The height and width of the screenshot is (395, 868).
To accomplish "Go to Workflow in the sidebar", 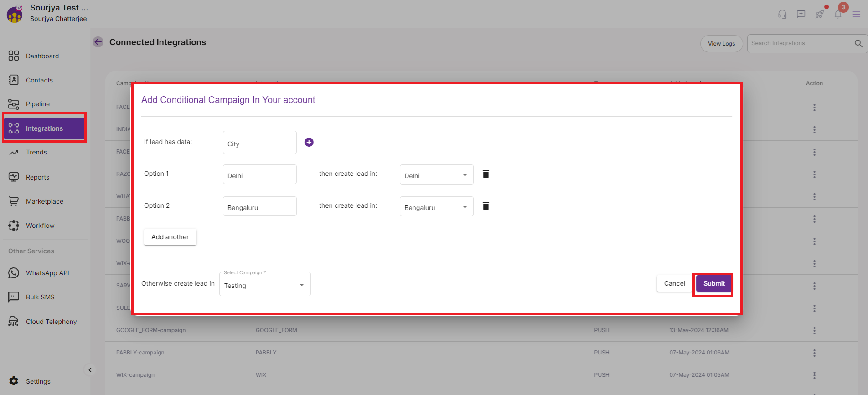I will [40, 226].
